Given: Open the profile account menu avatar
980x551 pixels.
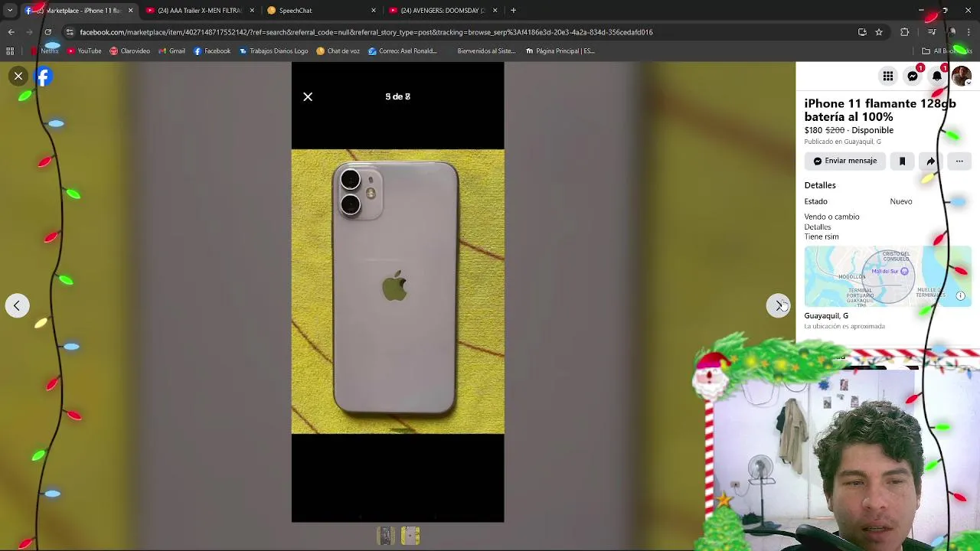Looking at the screenshot, I should click(962, 76).
